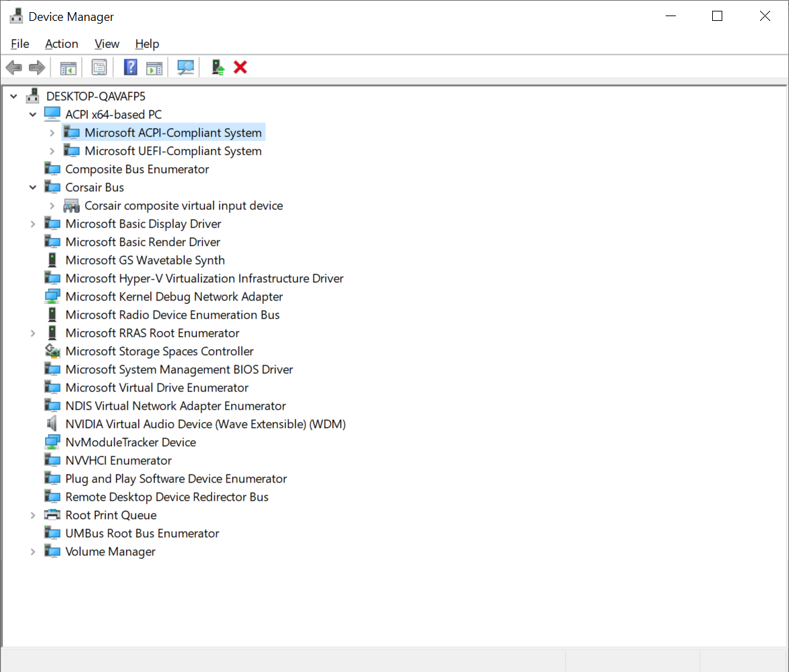Open the View menu
789x672 pixels.
click(x=106, y=44)
